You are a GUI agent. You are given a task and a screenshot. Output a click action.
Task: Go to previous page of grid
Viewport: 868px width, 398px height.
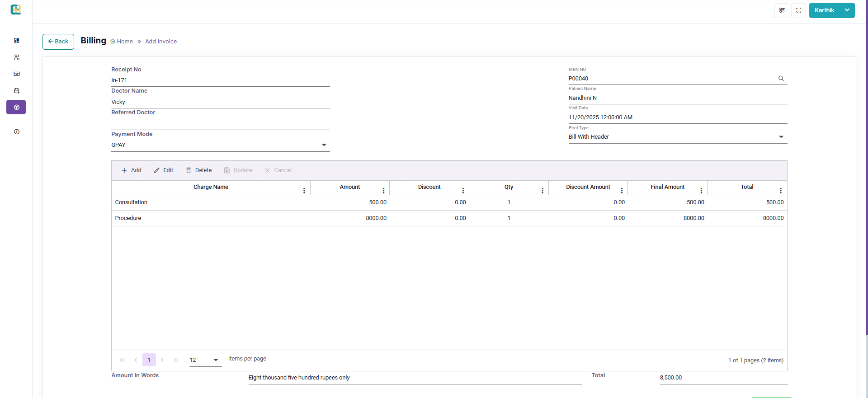(136, 360)
